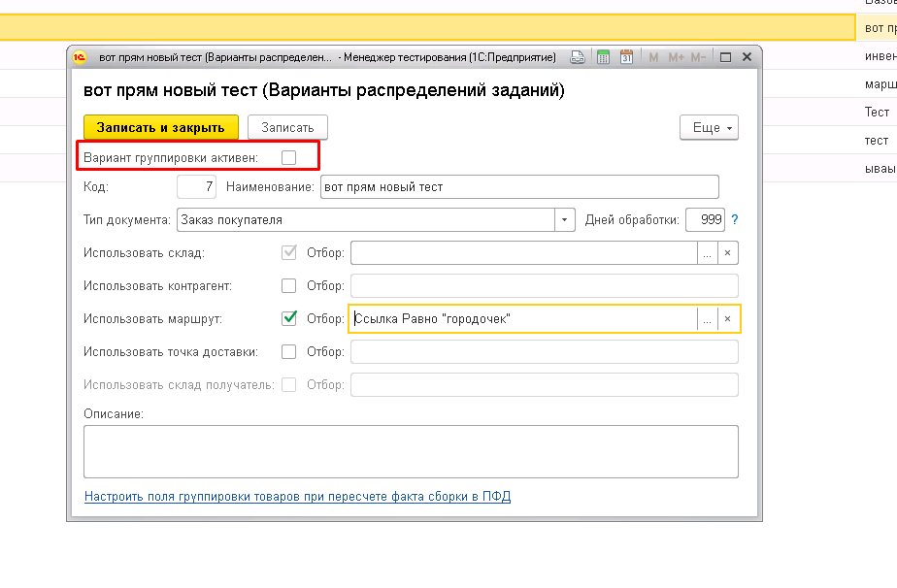Expand the 'Тип документа' dropdown arrow
The image size is (897, 588).
click(x=564, y=219)
